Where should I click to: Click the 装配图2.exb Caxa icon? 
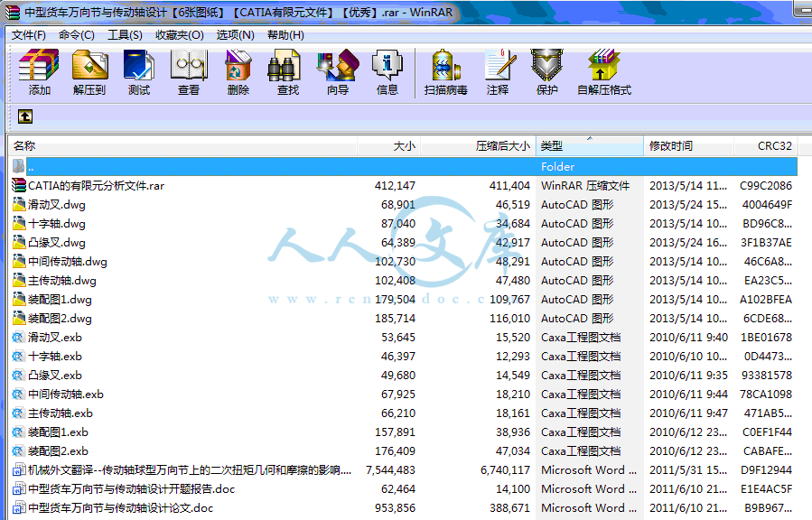tap(19, 451)
